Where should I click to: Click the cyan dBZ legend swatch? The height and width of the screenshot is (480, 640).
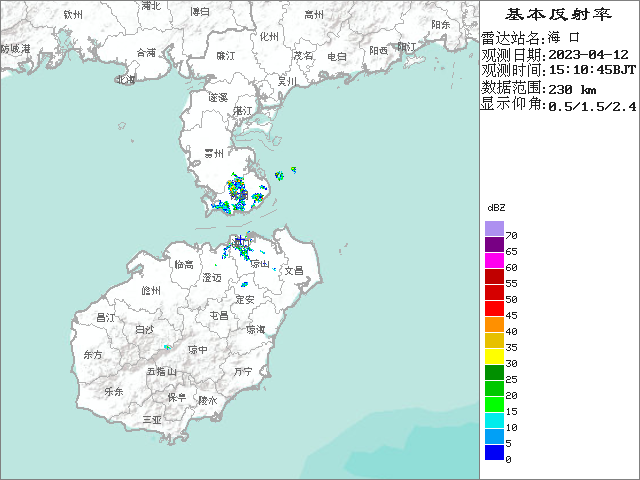tap(494, 420)
